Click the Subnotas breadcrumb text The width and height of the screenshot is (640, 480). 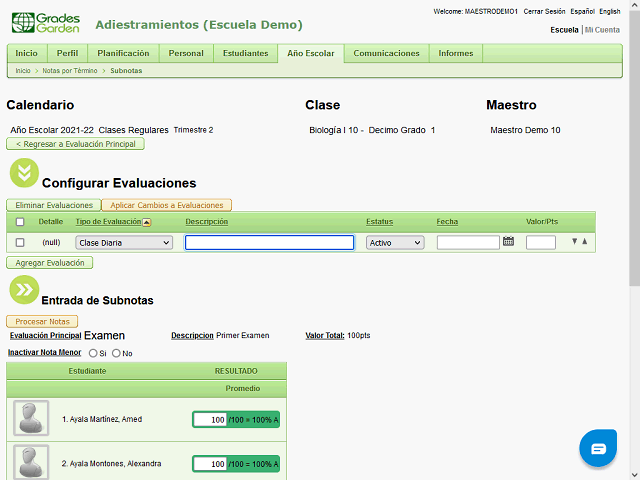tap(126, 71)
